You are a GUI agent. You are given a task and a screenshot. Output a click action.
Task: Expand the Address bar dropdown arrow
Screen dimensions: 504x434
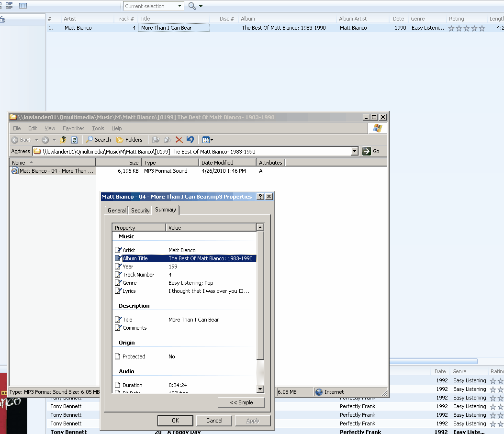(x=354, y=151)
